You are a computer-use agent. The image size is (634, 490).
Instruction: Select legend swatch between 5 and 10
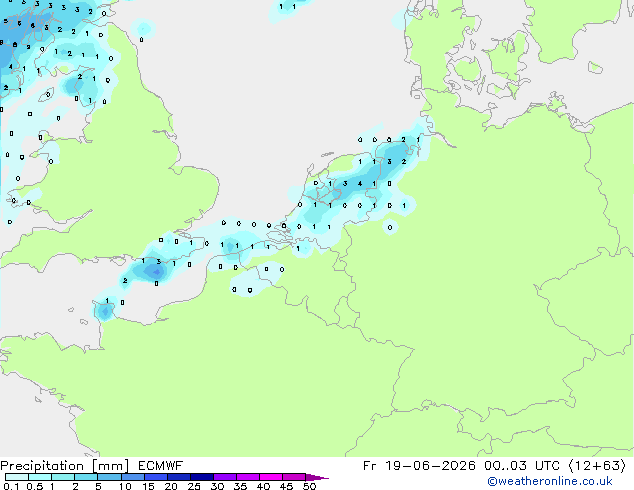click(x=110, y=477)
